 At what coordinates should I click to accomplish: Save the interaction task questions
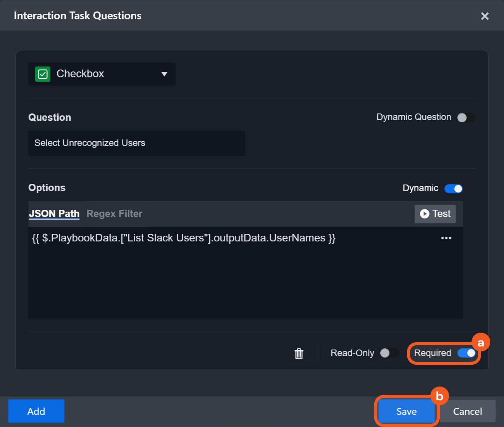(x=406, y=411)
